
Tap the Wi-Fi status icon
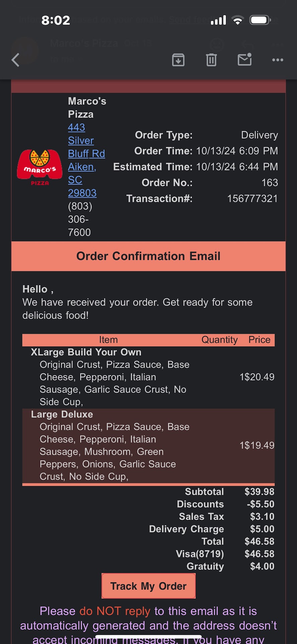pyautogui.click(x=238, y=20)
